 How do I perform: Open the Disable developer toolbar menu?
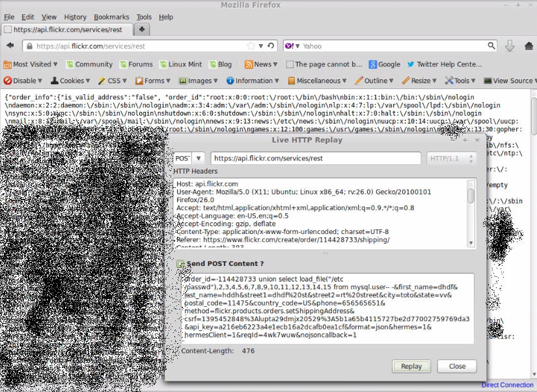tap(23, 81)
